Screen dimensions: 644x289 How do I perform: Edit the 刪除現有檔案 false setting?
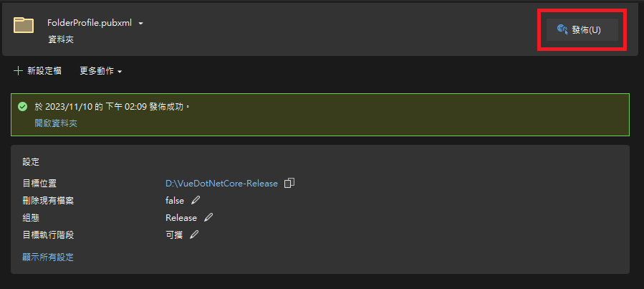tap(196, 200)
